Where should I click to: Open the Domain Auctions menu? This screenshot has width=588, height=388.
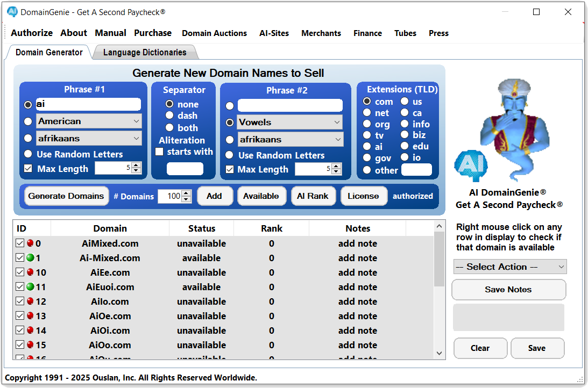click(x=215, y=33)
